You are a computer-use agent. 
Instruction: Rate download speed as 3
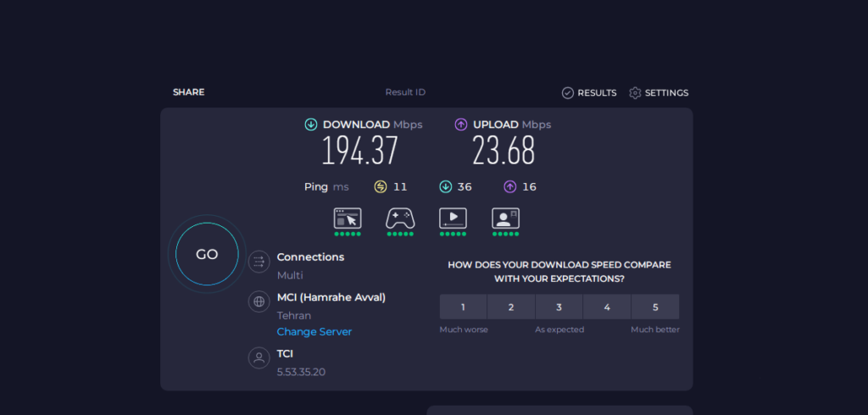pos(559,307)
